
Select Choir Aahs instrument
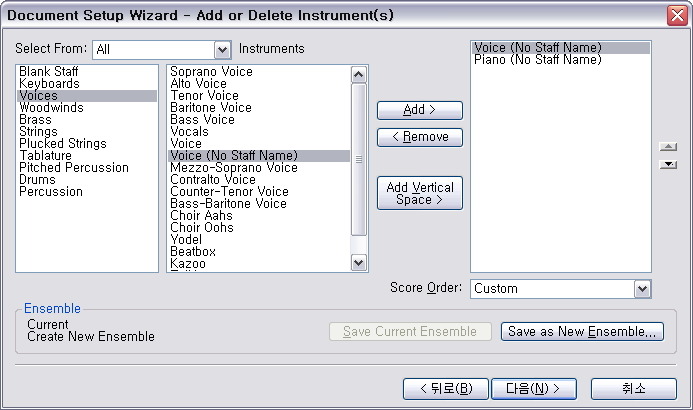point(201,216)
